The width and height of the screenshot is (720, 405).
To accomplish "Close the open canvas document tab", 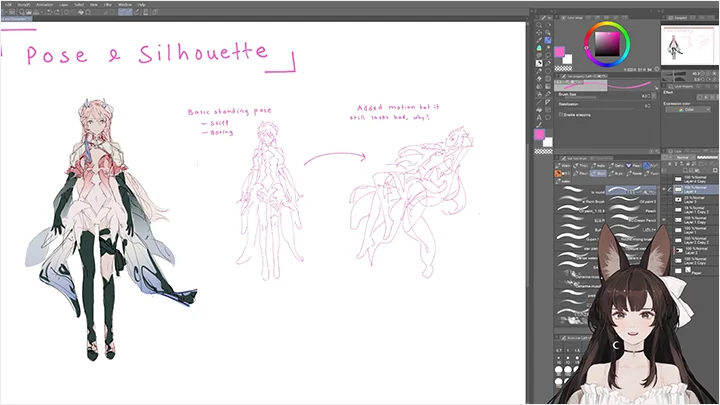I will [29, 19].
